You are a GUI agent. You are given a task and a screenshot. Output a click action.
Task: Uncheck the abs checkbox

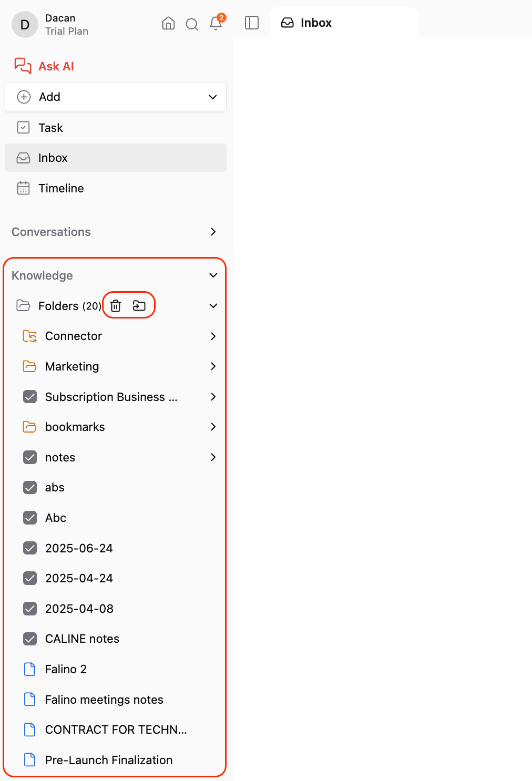pos(30,487)
